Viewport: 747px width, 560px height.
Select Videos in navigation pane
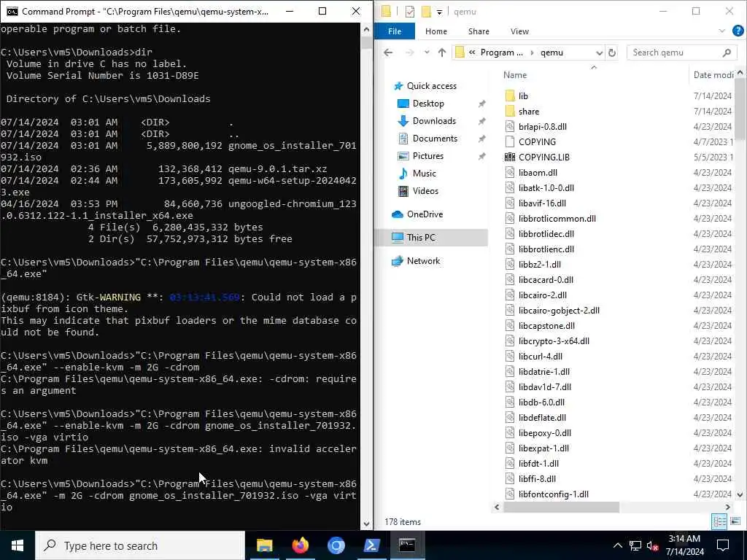point(425,191)
